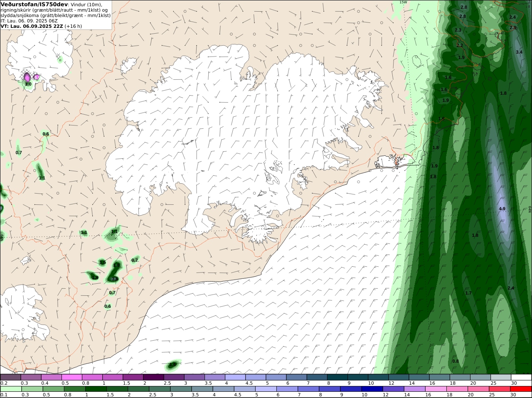Click the '(+16 h)' forecast offset text
532x398 pixels.
click(73, 26)
